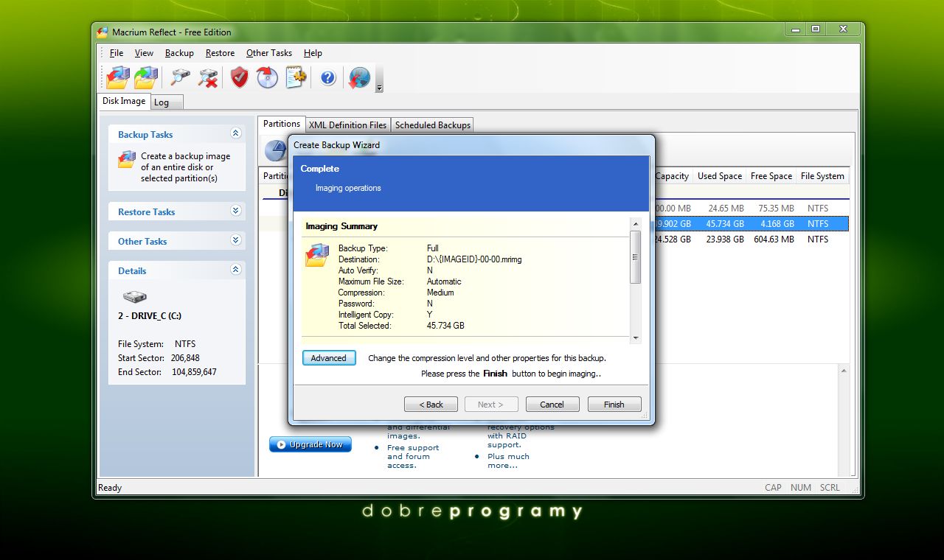The height and width of the screenshot is (560, 944).
Task: Click the 4.168 GB free space cell
Action: [777, 224]
